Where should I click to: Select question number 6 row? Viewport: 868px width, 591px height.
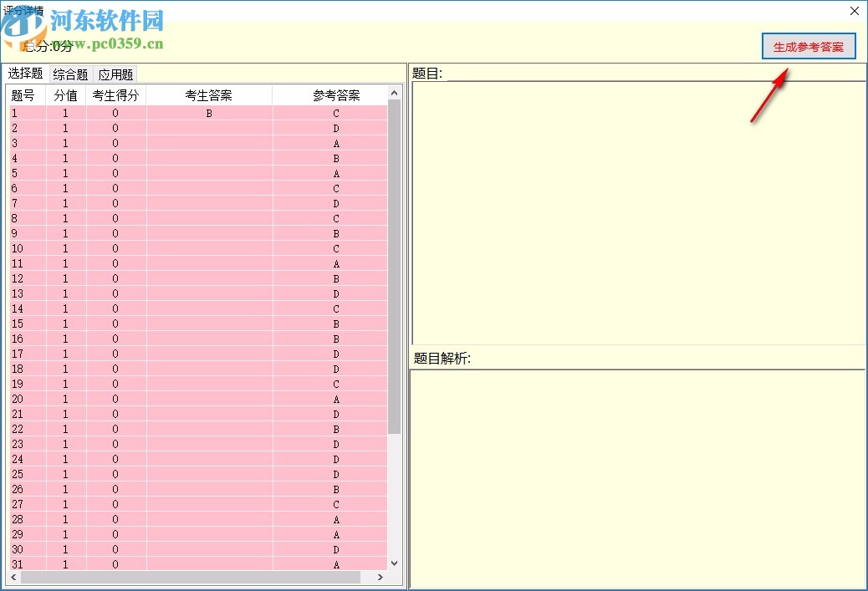[x=14, y=188]
